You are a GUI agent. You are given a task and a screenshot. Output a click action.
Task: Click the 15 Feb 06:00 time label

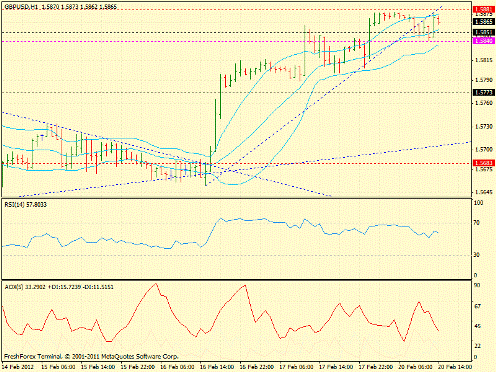pos(59,367)
